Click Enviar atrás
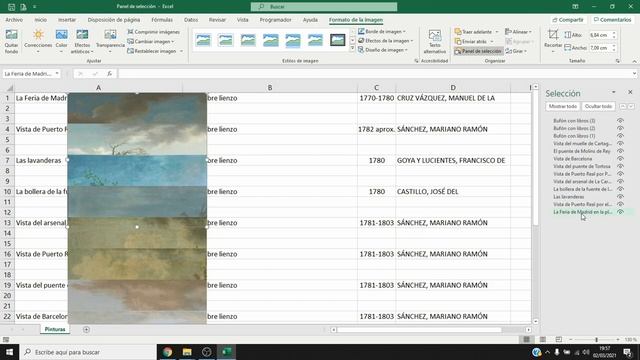 [x=474, y=42]
